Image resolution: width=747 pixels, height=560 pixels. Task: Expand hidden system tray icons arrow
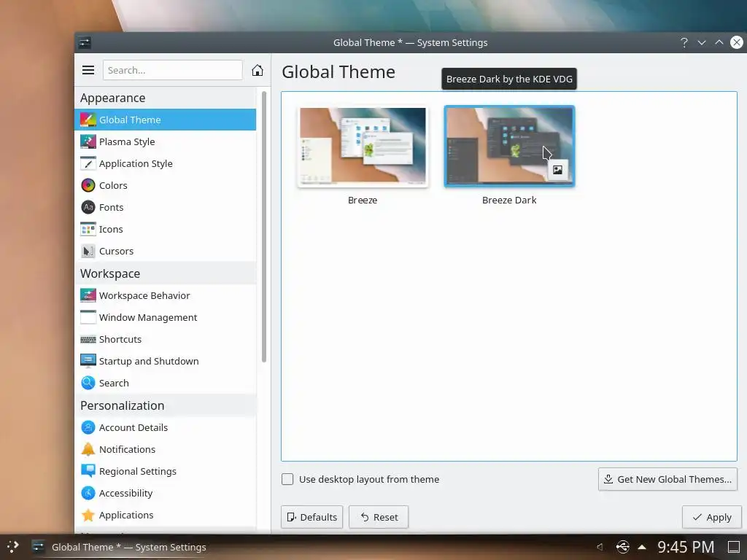point(642,547)
